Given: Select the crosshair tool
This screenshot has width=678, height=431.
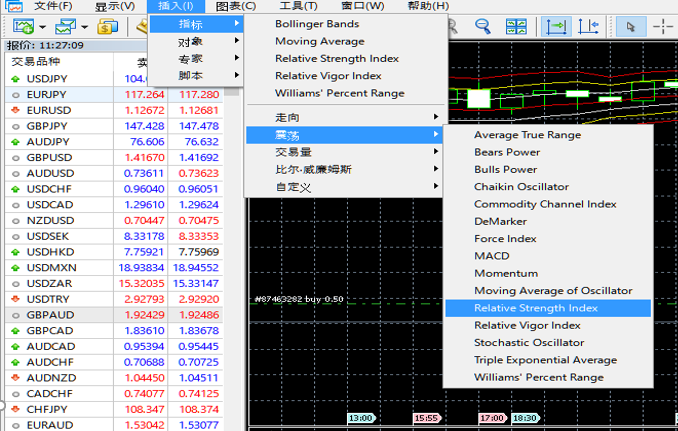Looking at the screenshot, I should coord(664,26).
